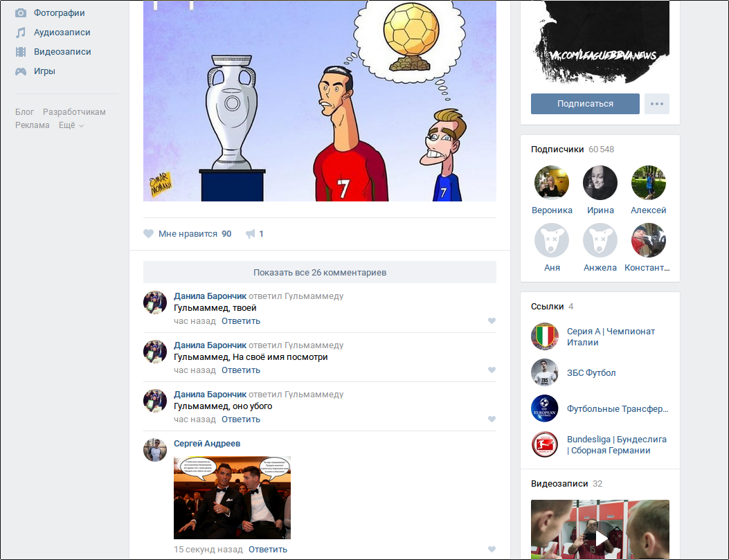Open Футбольные Трансфер... link
Viewport: 729px width, 560px height.
click(x=618, y=409)
